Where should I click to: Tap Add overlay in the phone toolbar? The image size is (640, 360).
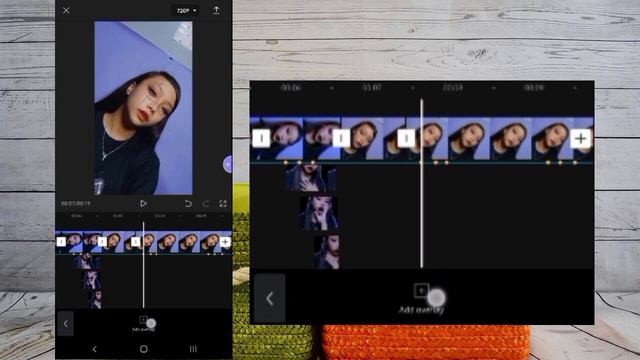click(x=143, y=324)
